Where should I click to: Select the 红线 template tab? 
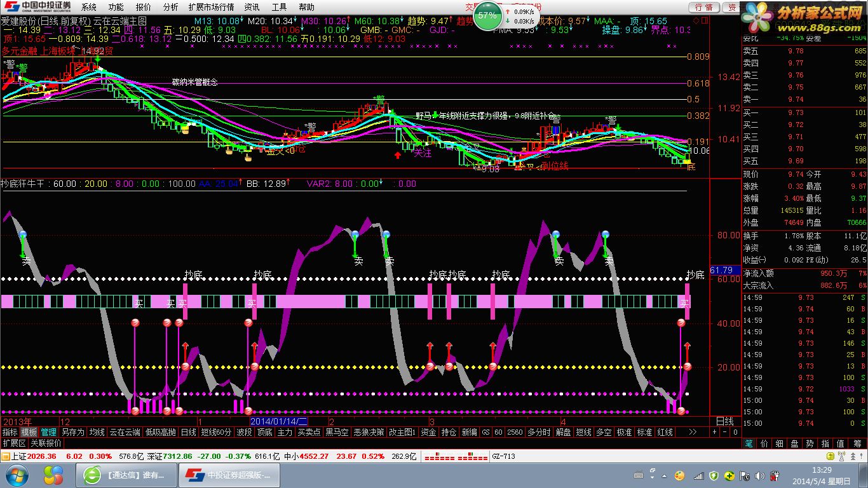665,432
